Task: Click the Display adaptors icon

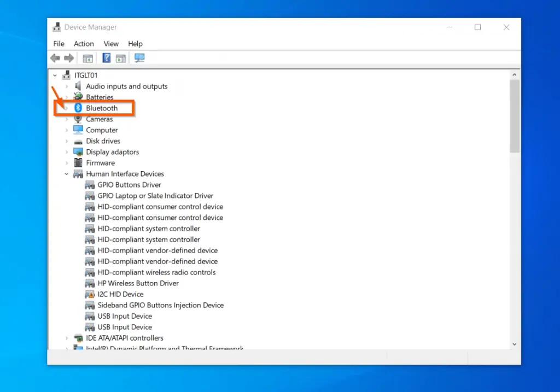Action: pyautogui.click(x=78, y=152)
